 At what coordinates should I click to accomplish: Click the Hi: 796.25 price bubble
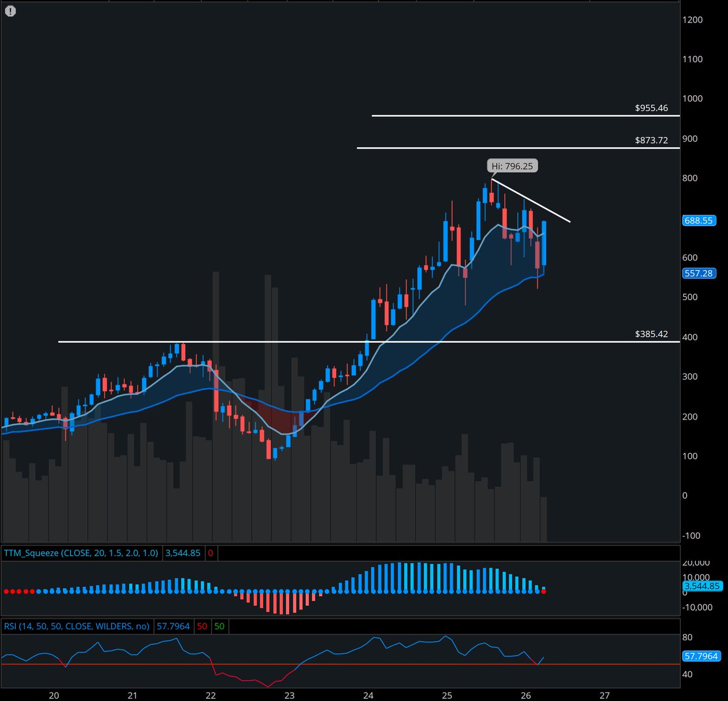[513, 166]
